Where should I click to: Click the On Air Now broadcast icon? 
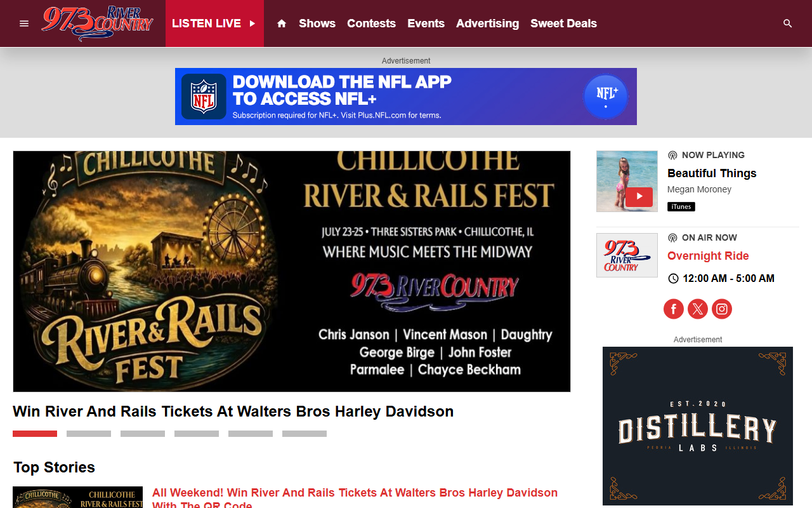(672, 237)
